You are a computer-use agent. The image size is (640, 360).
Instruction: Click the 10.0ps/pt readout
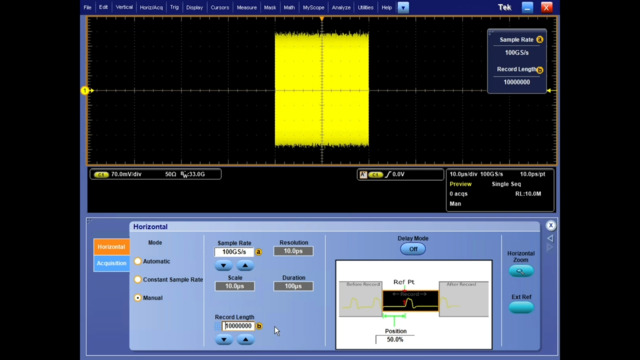[532, 174]
